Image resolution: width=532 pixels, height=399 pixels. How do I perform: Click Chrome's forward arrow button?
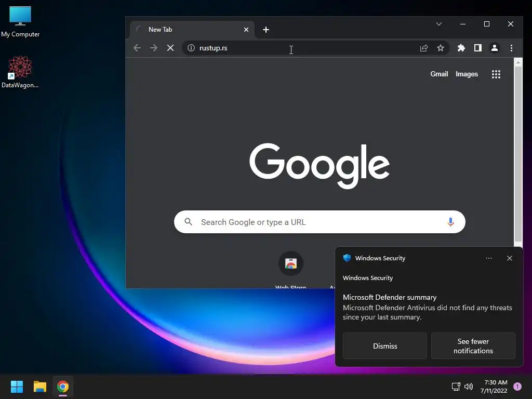pyautogui.click(x=154, y=48)
